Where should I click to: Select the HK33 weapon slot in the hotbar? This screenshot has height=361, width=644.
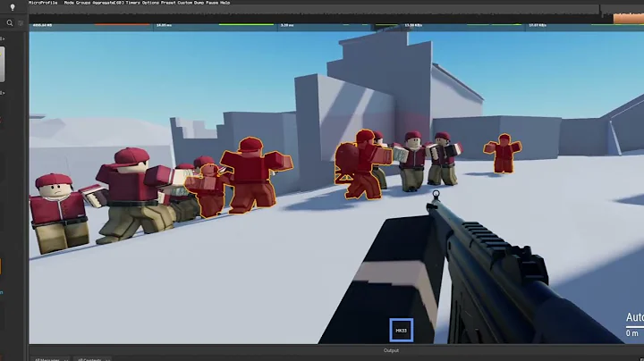tap(402, 330)
